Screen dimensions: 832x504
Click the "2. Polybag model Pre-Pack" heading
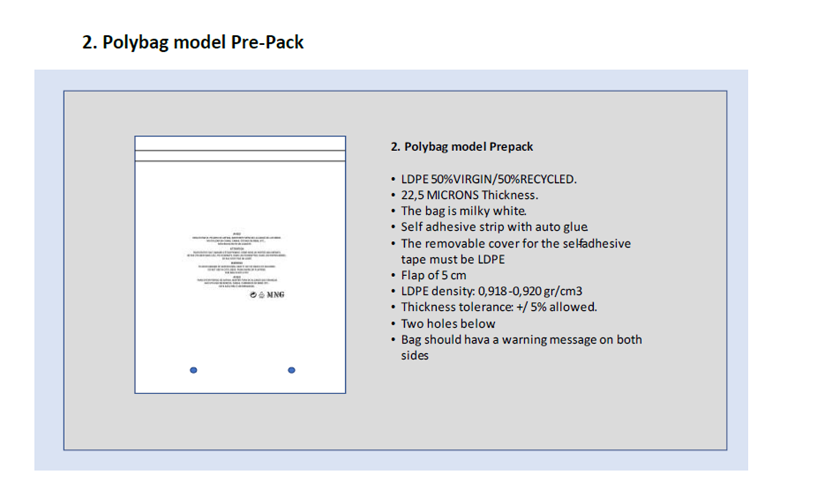[x=193, y=42]
